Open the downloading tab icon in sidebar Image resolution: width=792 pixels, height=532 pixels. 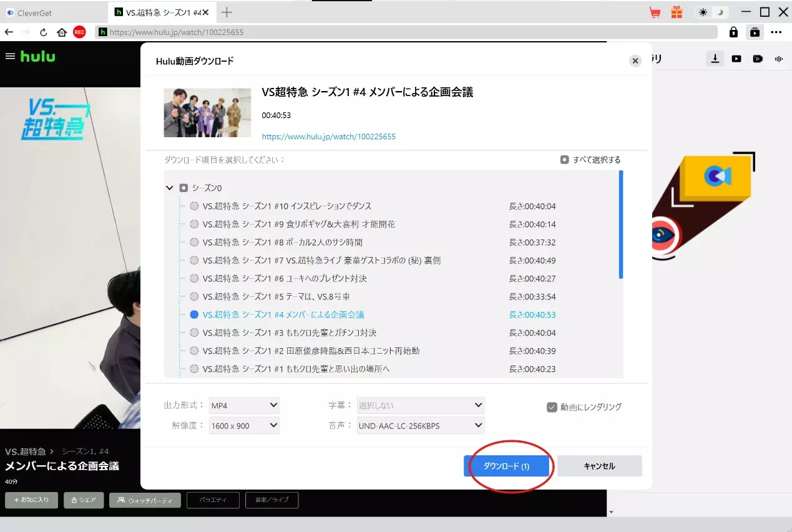(715, 59)
